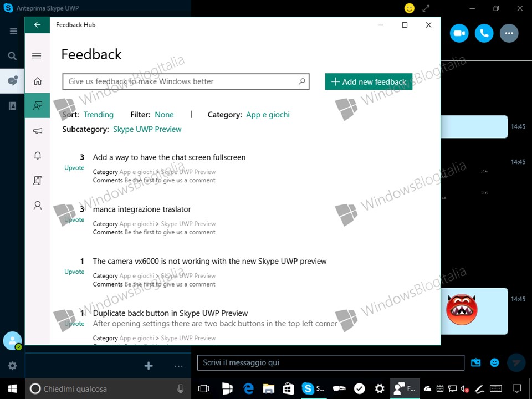Open File Explorer from taskbar
532x399 pixels.
point(268,389)
